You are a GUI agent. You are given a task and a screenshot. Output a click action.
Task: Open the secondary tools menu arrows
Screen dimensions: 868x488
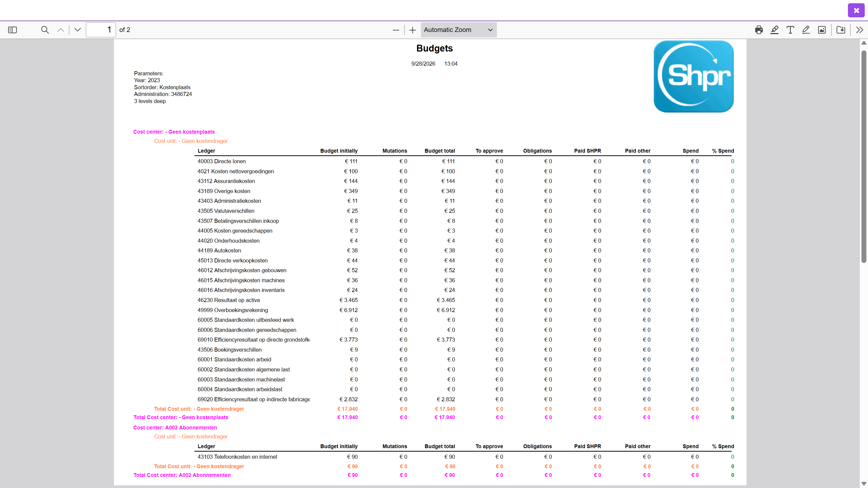pyautogui.click(x=860, y=30)
